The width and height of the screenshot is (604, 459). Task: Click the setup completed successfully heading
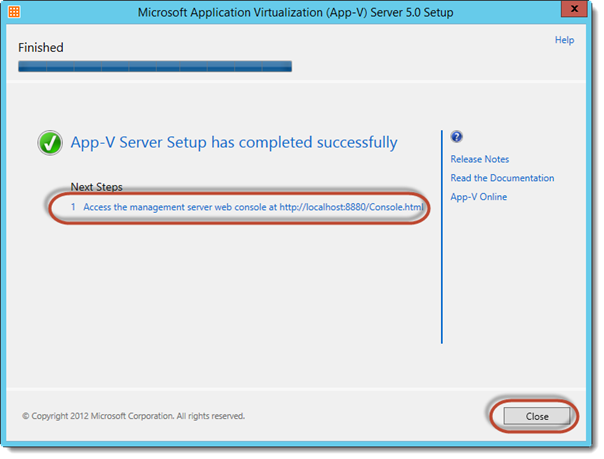(233, 143)
